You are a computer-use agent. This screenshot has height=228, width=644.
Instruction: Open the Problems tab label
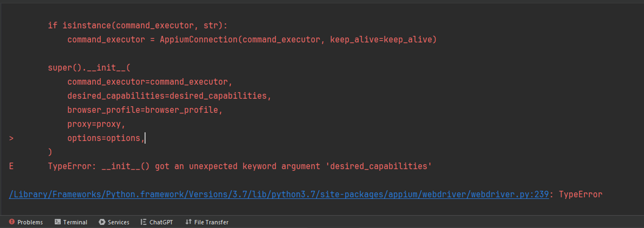coord(30,222)
